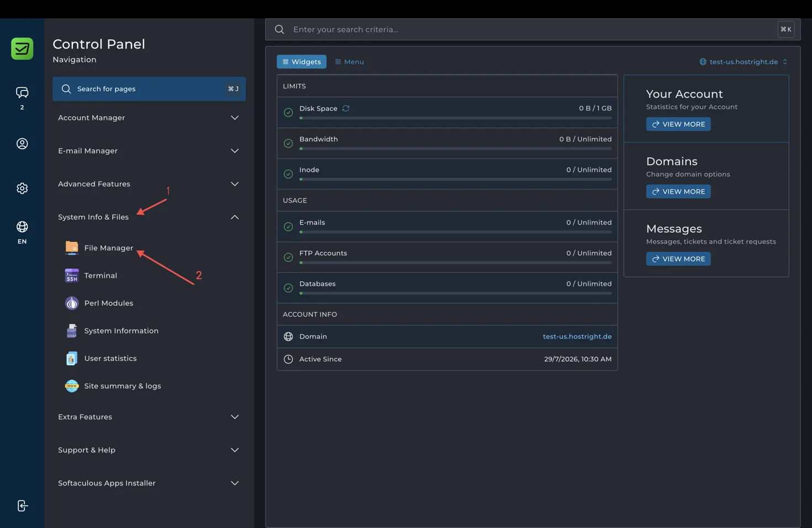Click the Perl Modules icon

coord(72,303)
